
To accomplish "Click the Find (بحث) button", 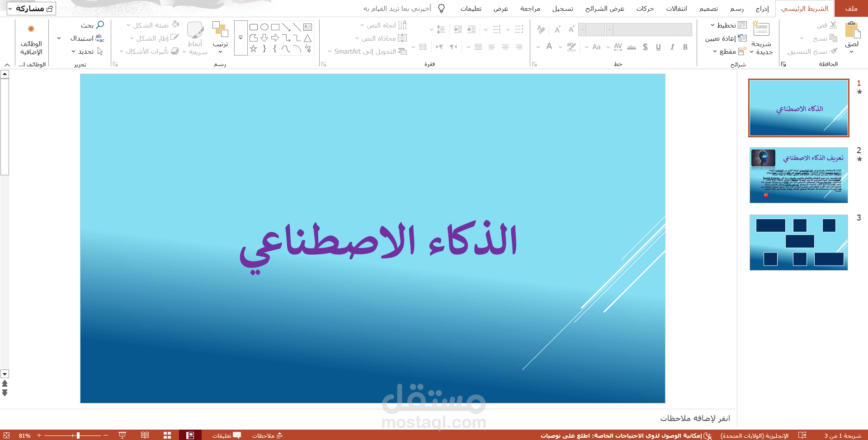I will tap(93, 25).
